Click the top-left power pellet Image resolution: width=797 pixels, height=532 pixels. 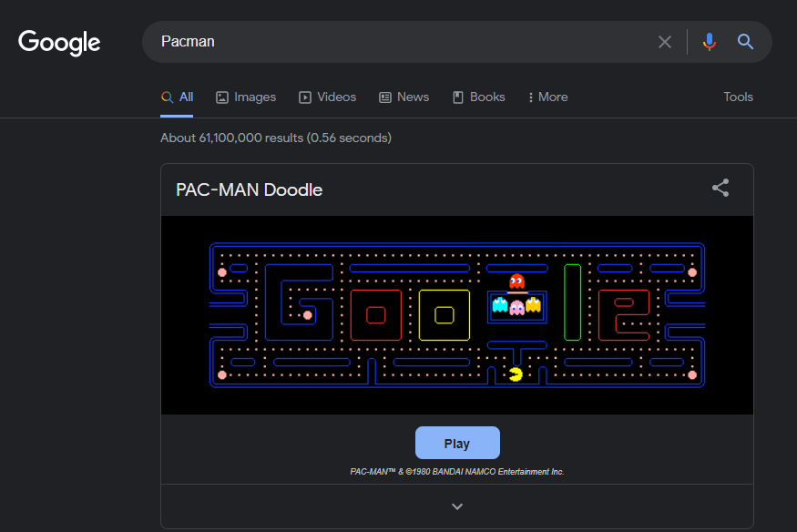tap(222, 272)
